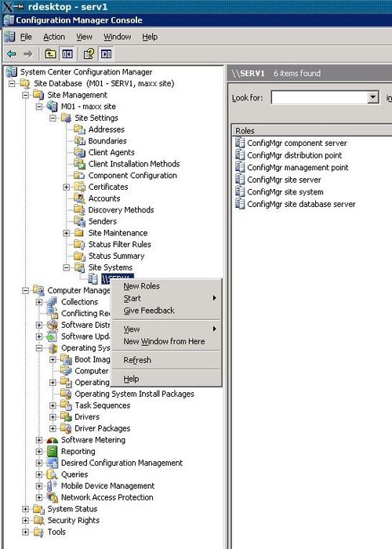This screenshot has width=392, height=549.
Task: Select the Component Configuration tree item
Action: coord(132,176)
